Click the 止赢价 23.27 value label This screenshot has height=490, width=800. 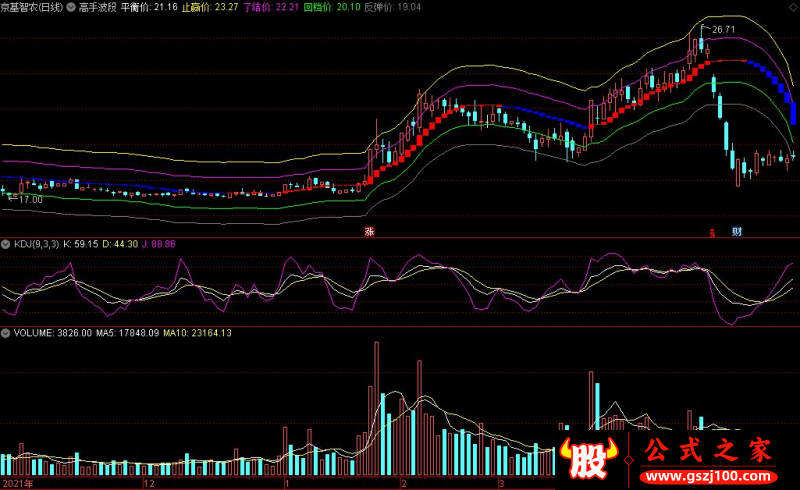pos(210,7)
